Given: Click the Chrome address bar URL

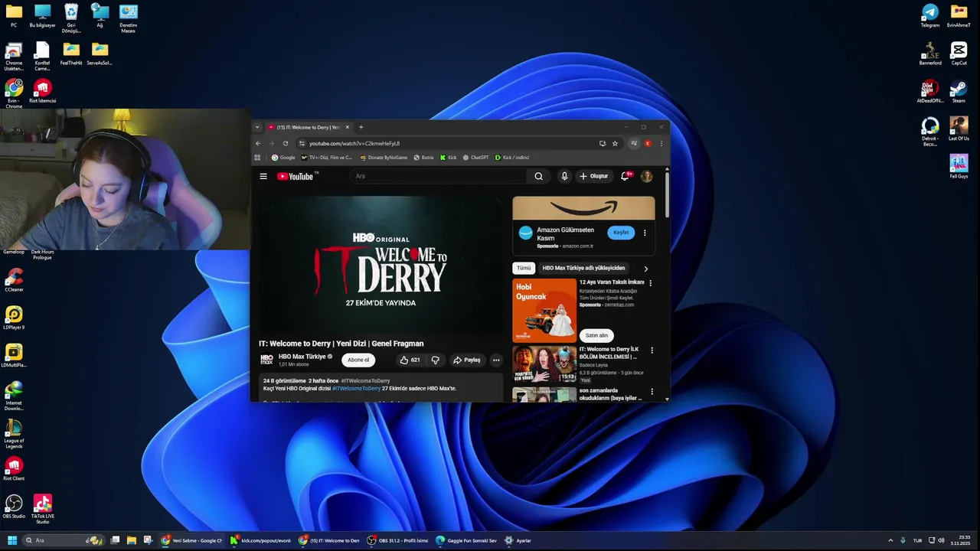Looking at the screenshot, I should pos(354,143).
